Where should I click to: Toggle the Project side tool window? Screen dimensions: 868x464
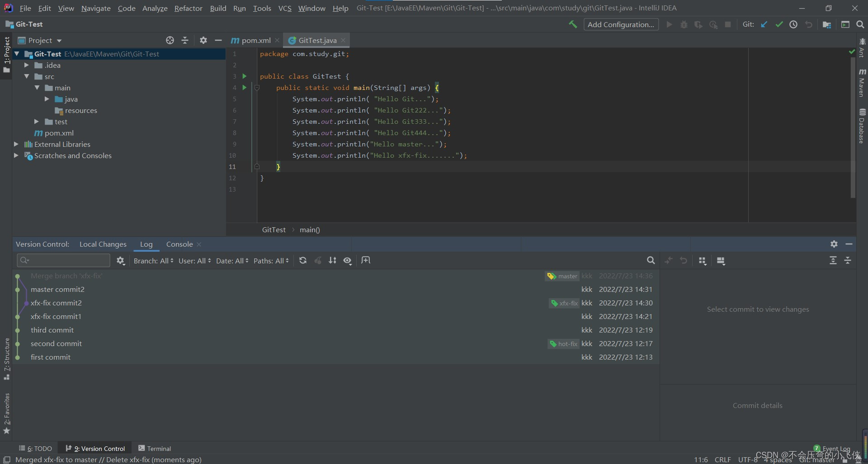pos(6,55)
